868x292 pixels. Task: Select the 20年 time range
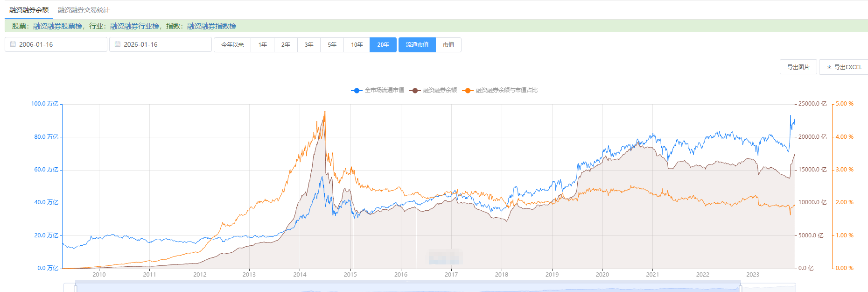[383, 45]
